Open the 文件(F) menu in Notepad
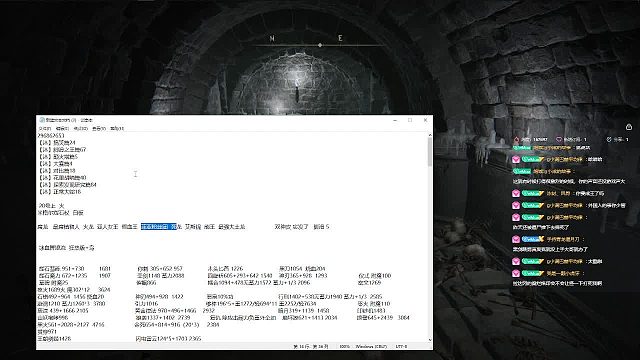640x360 pixels. point(45,129)
